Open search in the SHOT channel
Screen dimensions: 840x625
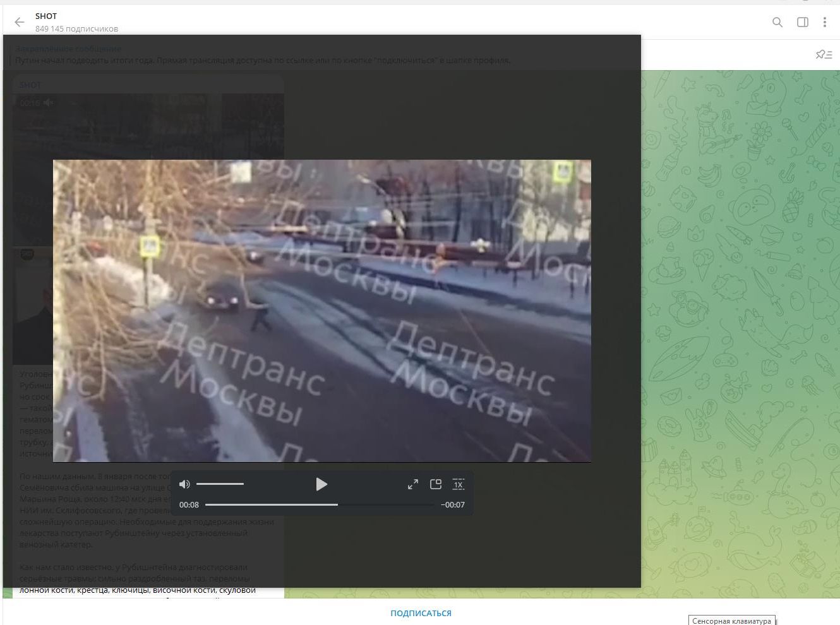tap(777, 22)
